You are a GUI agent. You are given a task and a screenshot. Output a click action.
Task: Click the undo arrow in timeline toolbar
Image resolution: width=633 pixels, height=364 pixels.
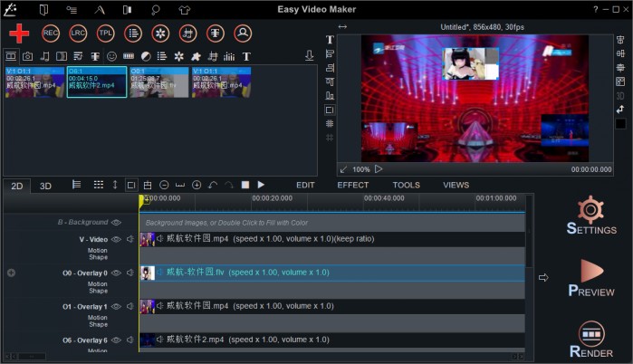coord(213,185)
